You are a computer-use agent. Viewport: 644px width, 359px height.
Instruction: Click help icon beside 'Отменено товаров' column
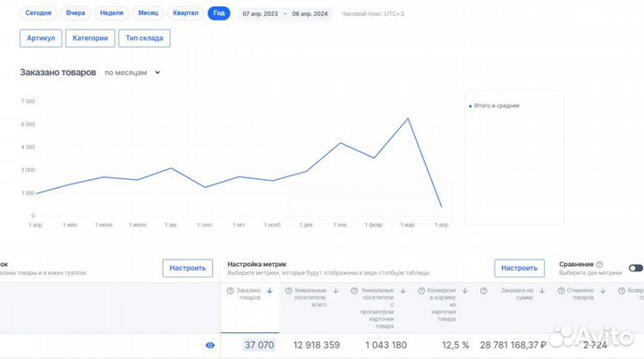561,290
